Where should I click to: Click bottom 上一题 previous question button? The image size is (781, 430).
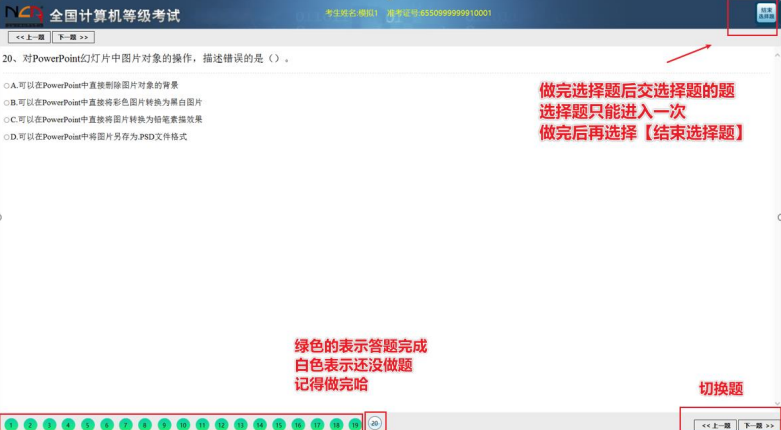tap(715, 426)
